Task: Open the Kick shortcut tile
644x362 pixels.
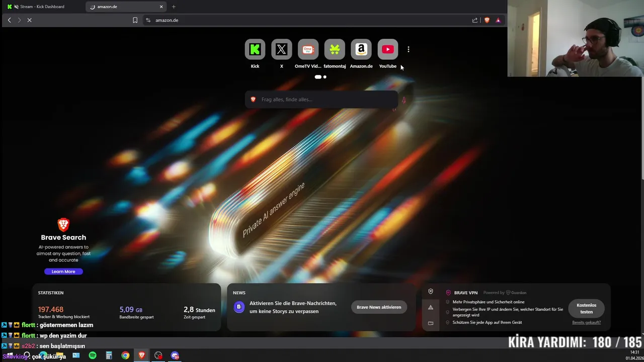Action: (x=255, y=49)
